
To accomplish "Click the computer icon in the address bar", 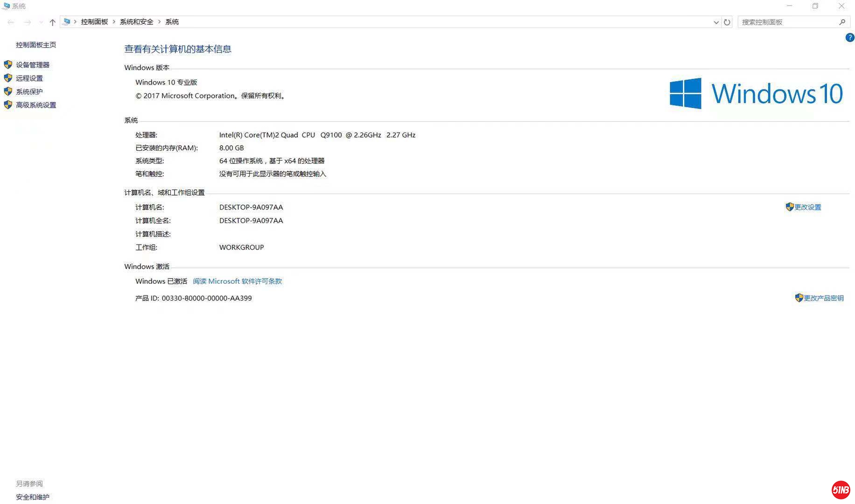I will (x=67, y=21).
